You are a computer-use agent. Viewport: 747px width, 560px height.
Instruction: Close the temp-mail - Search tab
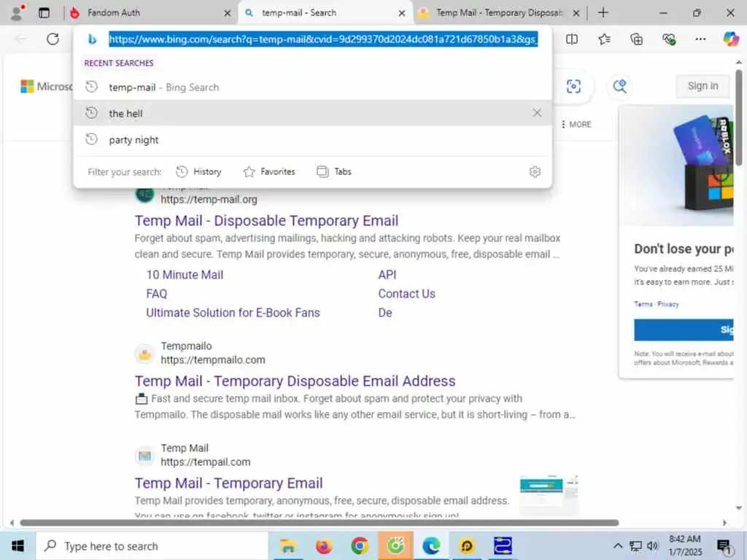pyautogui.click(x=402, y=13)
